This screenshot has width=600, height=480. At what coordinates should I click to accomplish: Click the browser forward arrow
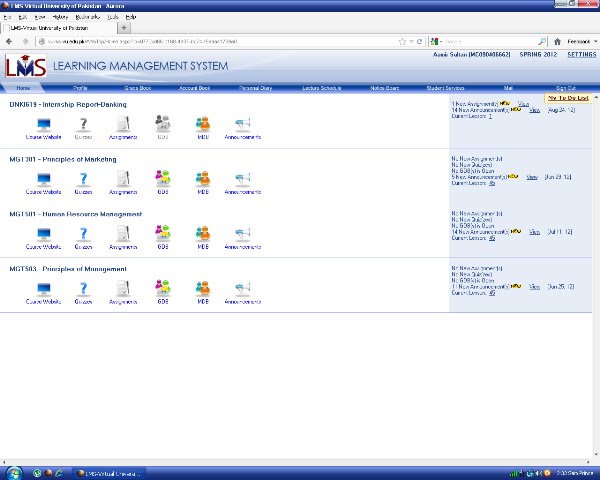(25, 41)
